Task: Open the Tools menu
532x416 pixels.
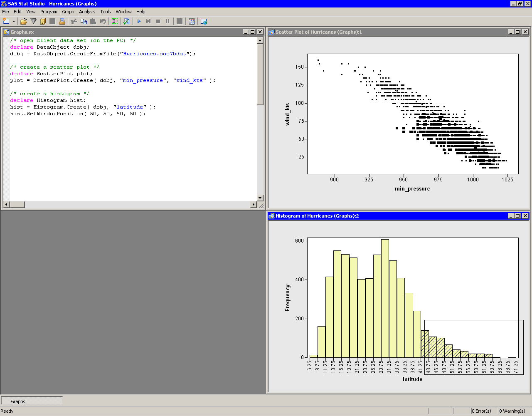Action: pyautogui.click(x=106, y=12)
